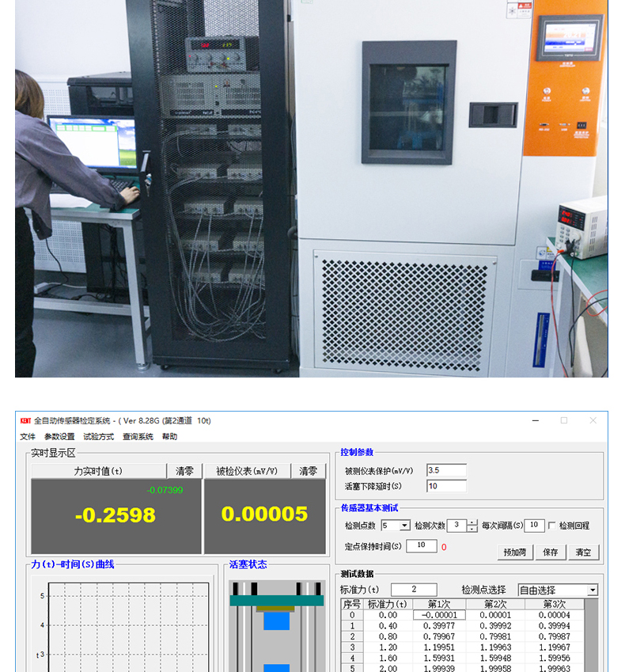The height and width of the screenshot is (672, 625).
Task: Increase 检测次数 with the up arrow
Action: pos(472,522)
